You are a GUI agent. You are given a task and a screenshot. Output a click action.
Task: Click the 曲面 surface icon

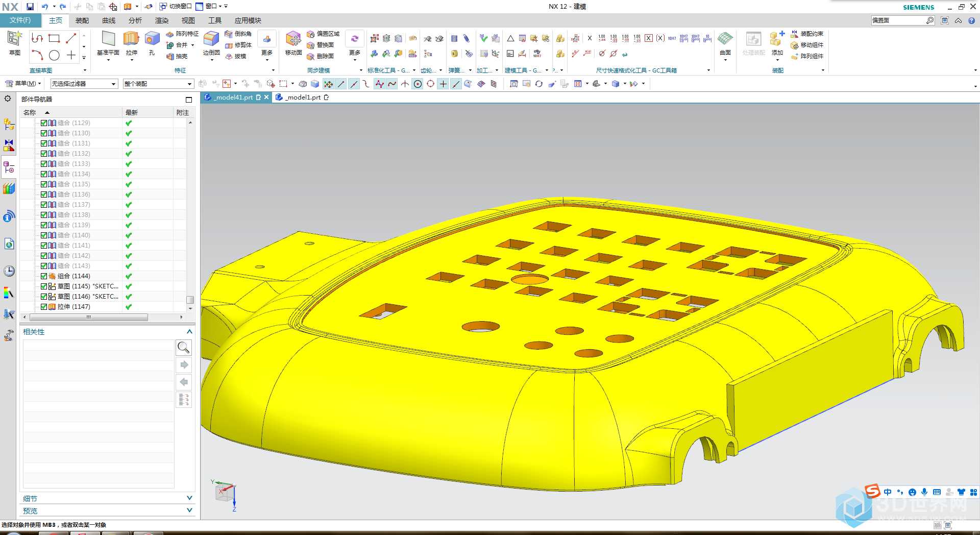725,39
